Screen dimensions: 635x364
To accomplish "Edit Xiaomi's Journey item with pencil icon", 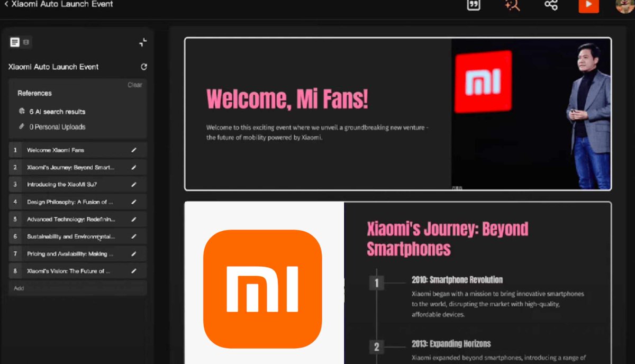I will (134, 167).
